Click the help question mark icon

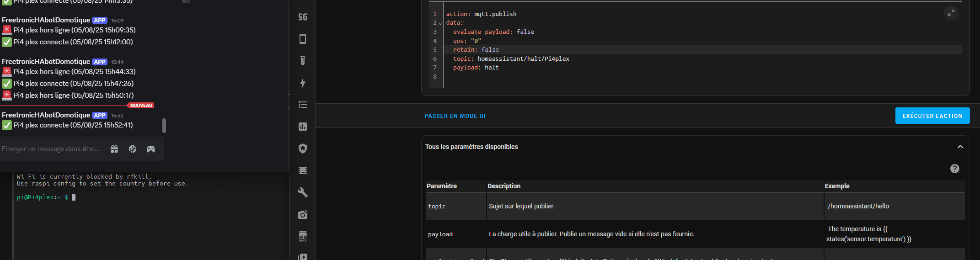click(954, 169)
